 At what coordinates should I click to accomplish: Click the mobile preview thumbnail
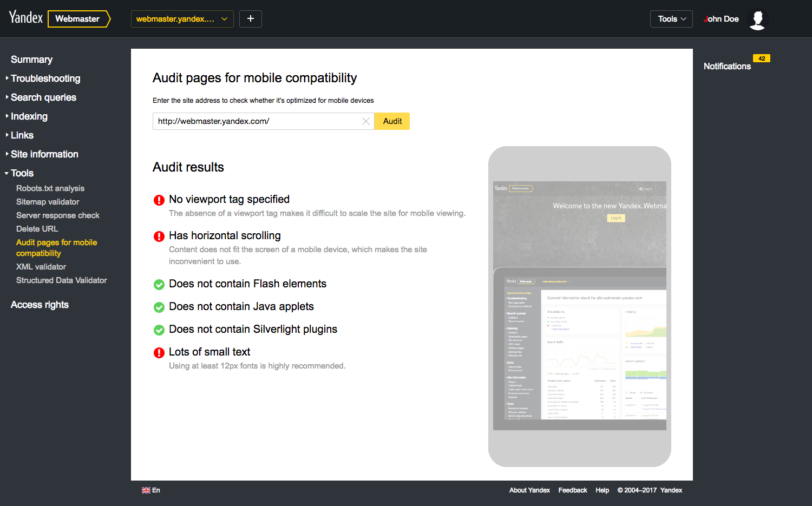click(580, 306)
